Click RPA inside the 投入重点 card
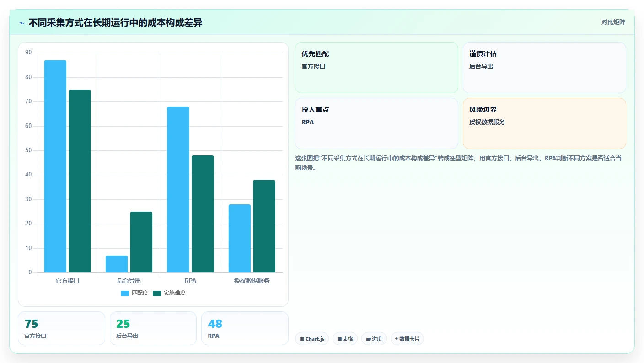This screenshot has width=644, height=363. pos(308,122)
